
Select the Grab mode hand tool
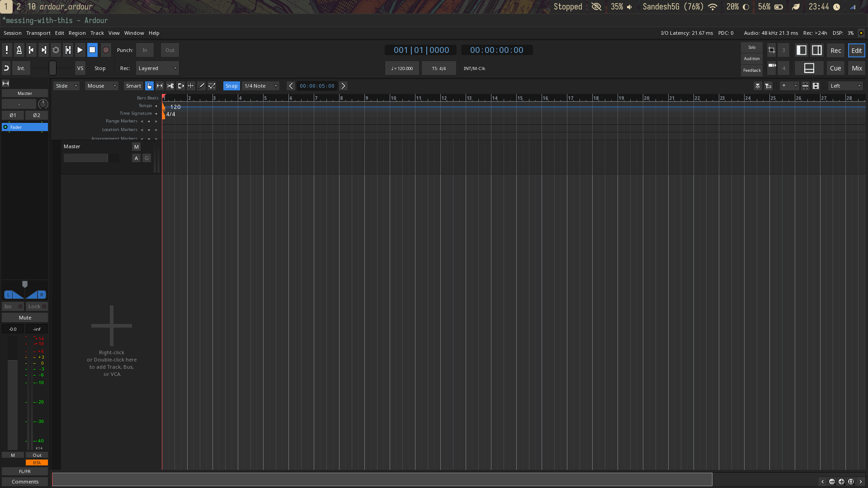click(x=149, y=86)
